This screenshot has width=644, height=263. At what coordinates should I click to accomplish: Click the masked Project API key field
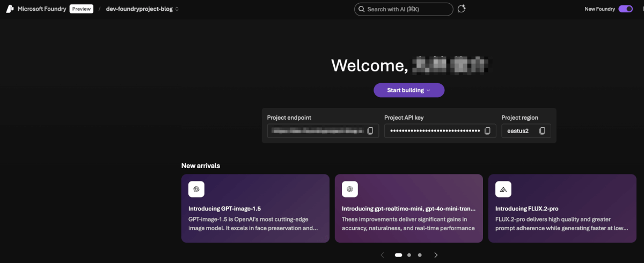(440, 131)
